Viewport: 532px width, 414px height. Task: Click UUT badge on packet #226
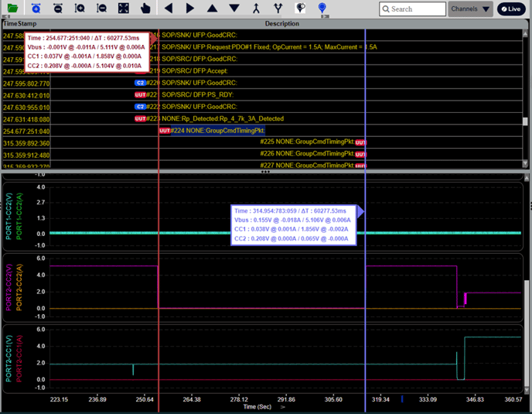point(360,154)
